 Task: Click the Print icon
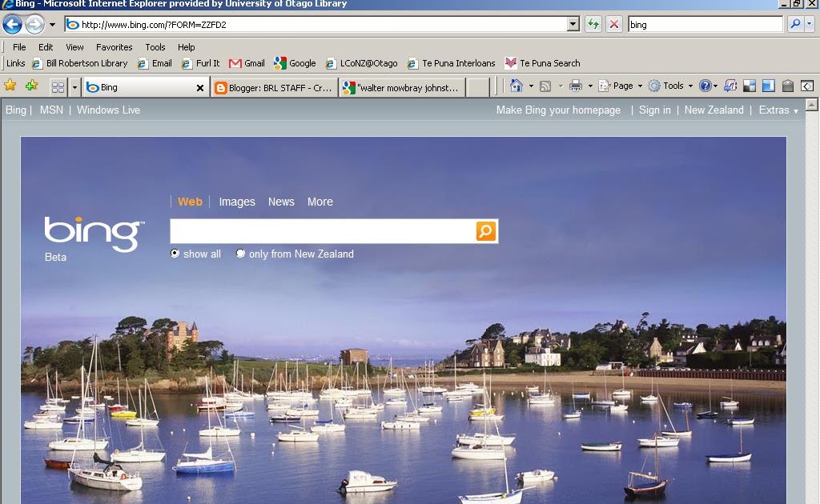point(575,85)
